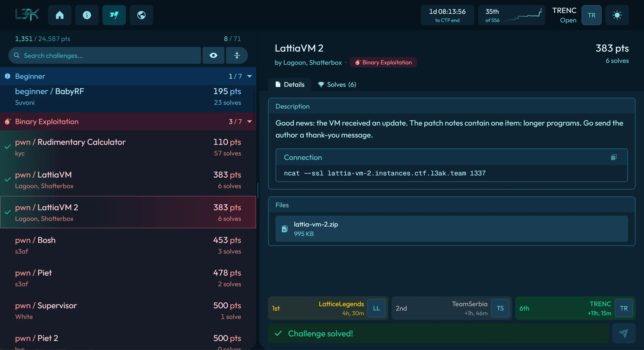Viewport: 644px width, 350px height.
Task: Open the TR team avatar
Action: (591, 15)
